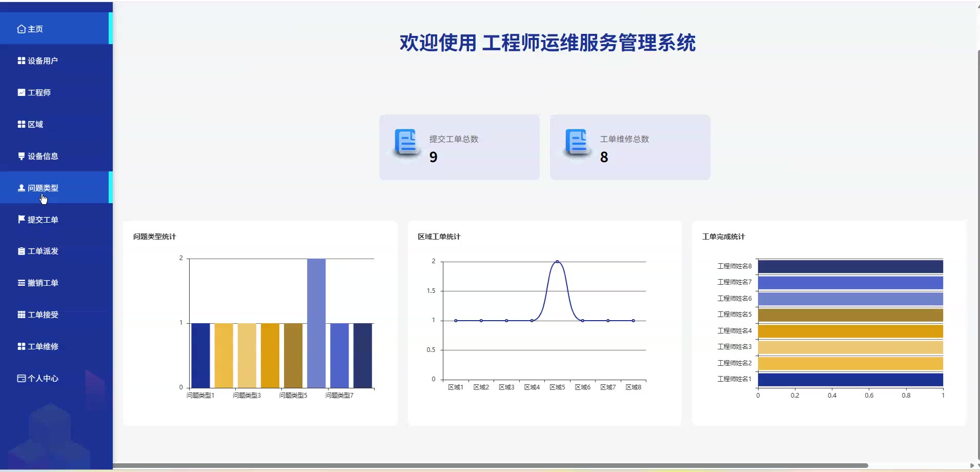Click the peak data point at 区域5
980x472 pixels.
tap(557, 262)
